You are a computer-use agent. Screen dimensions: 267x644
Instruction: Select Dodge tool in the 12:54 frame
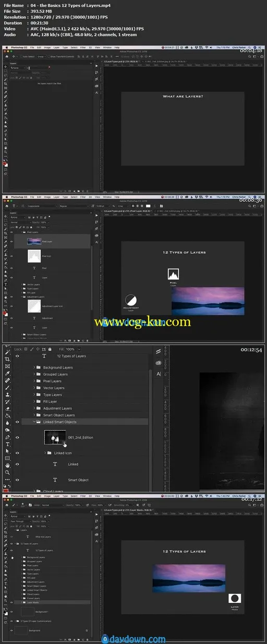[x=7, y=430]
